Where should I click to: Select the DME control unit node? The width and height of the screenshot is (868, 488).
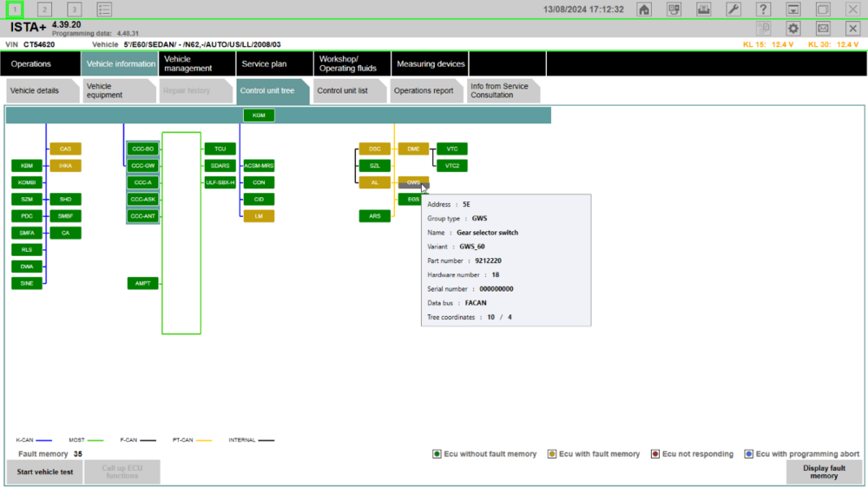coord(413,149)
